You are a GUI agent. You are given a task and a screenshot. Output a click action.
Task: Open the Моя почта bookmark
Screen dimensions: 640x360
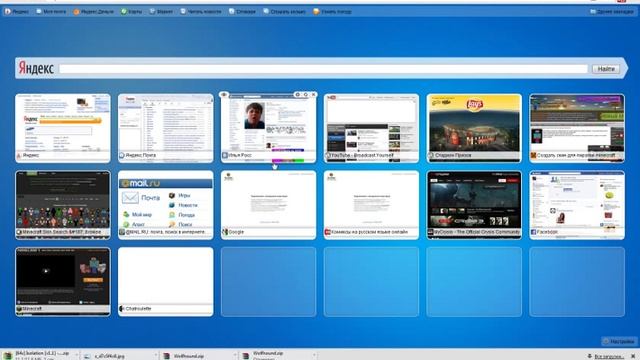51,12
